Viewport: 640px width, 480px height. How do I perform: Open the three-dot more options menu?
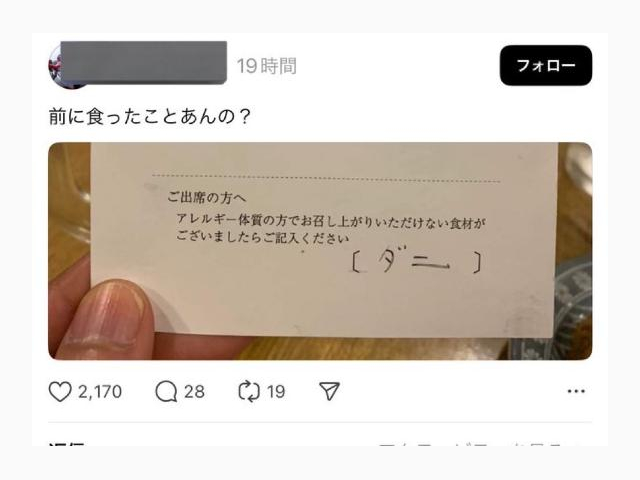(576, 391)
